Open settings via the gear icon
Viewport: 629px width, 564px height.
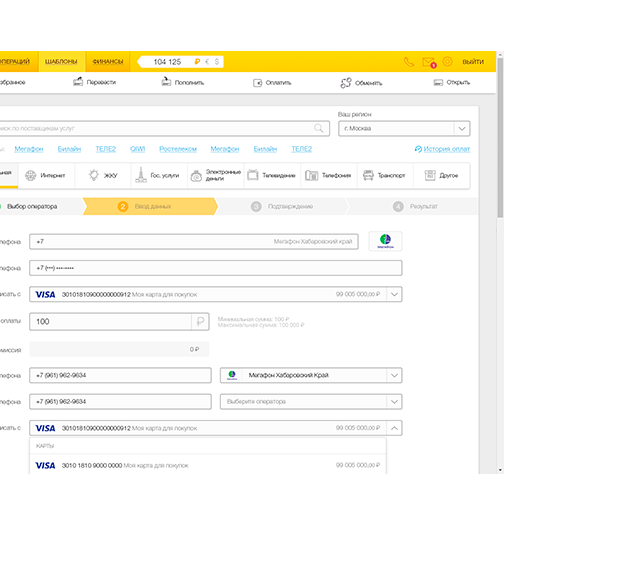pos(447,62)
